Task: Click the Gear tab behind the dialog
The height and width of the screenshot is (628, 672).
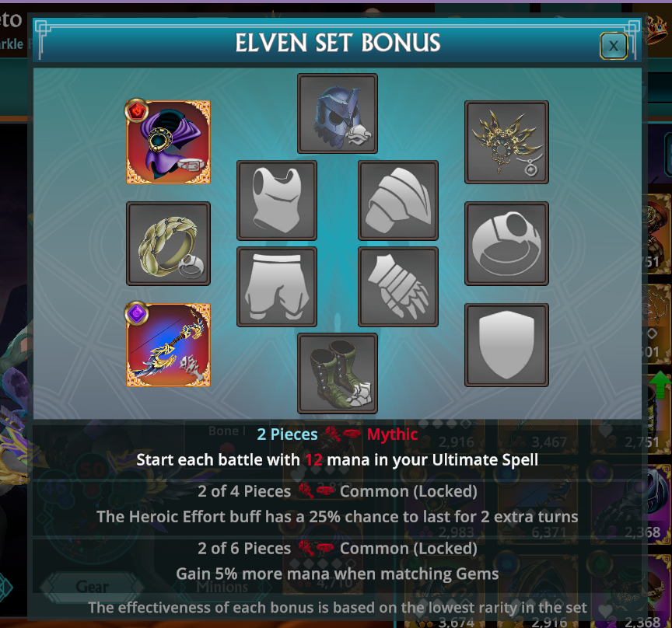Action: click(92, 586)
